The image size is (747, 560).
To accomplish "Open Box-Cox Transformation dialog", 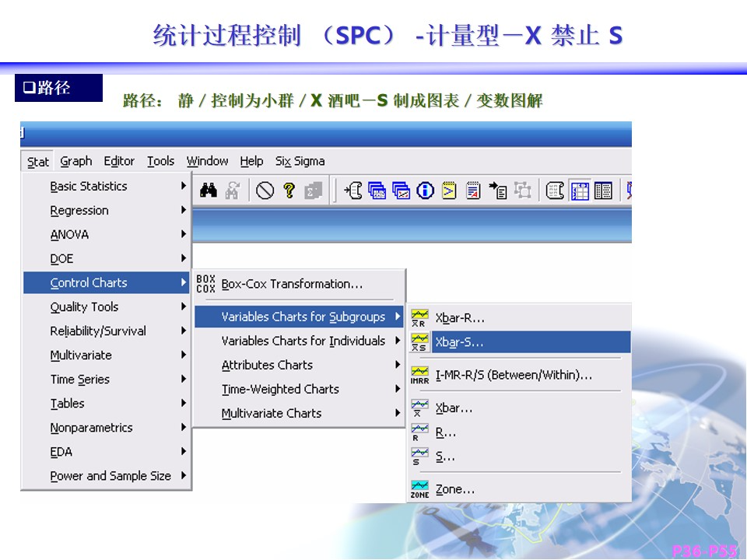I will (292, 284).
